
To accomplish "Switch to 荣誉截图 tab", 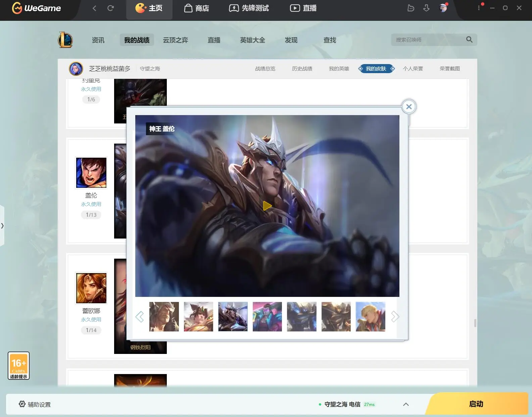I will 450,68.
